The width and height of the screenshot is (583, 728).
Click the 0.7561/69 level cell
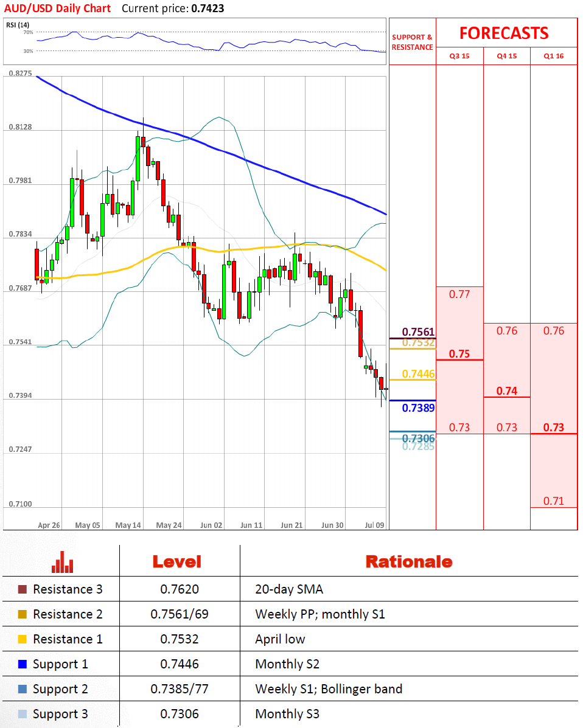click(x=180, y=614)
